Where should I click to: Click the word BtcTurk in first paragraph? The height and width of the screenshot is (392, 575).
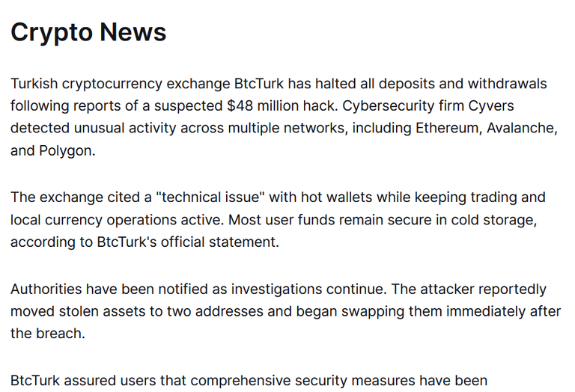[x=259, y=84]
